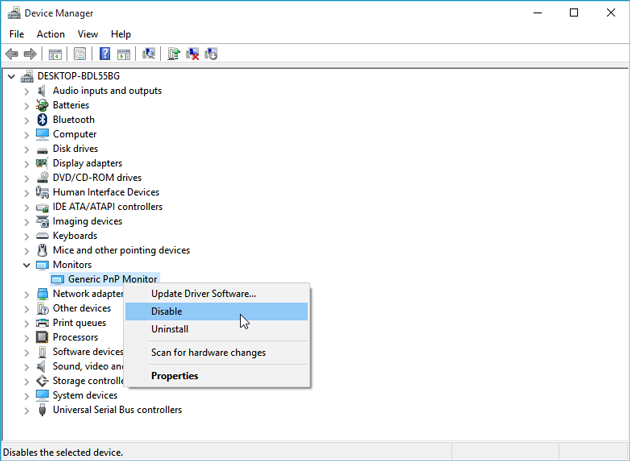Viewport: 630px width, 461px height.
Task: Select the Software devices label
Action: click(88, 352)
